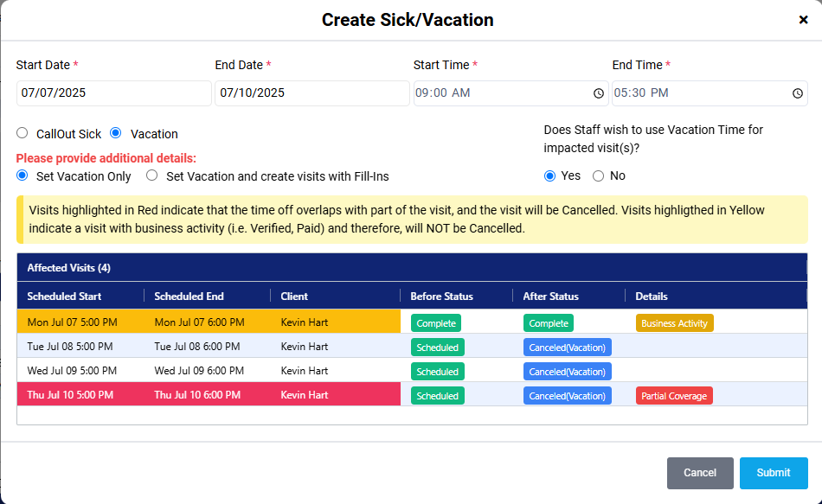Select the Tue Jul 08 visit row
822x504 pixels.
[208, 347]
